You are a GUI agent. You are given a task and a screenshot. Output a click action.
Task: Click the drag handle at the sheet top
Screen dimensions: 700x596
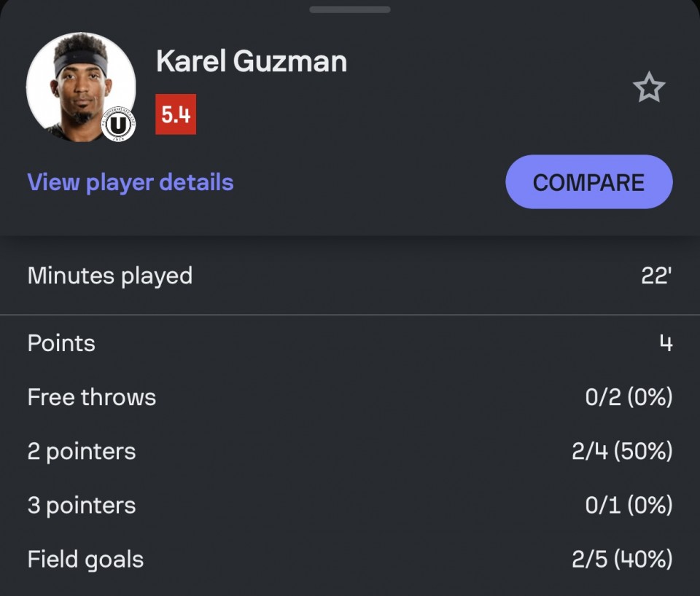point(350,9)
